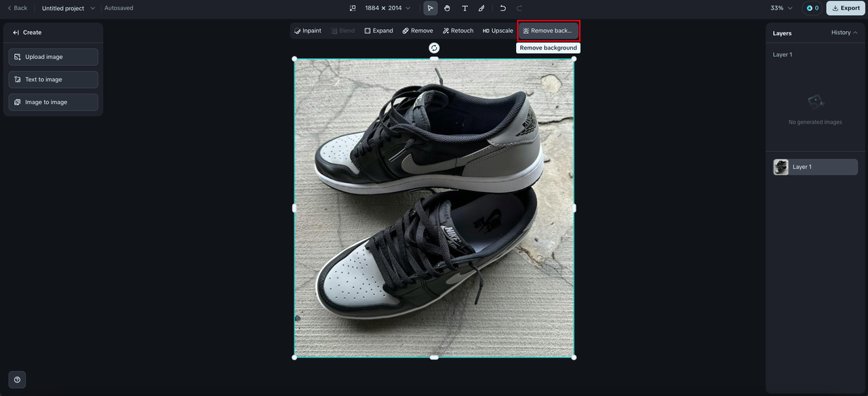Expand the History dropdown in Layers panel
The width and height of the screenshot is (868, 396).
pyautogui.click(x=844, y=33)
